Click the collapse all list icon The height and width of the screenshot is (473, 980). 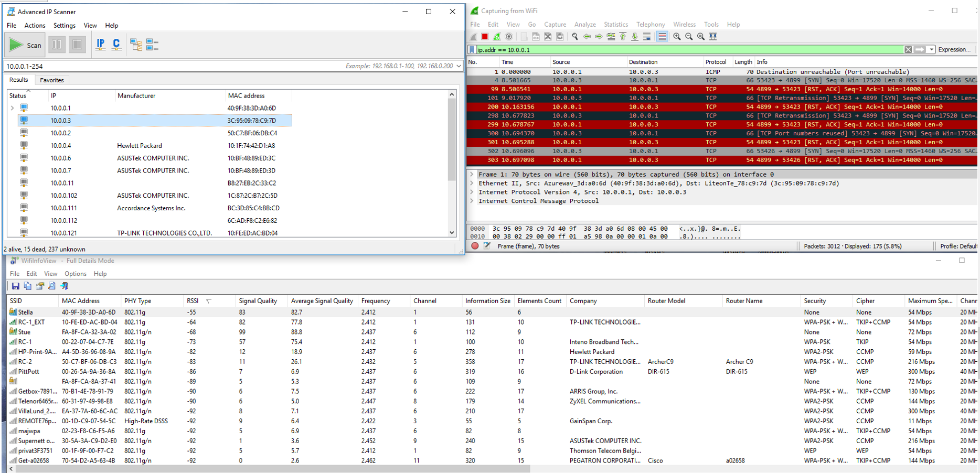(x=153, y=45)
